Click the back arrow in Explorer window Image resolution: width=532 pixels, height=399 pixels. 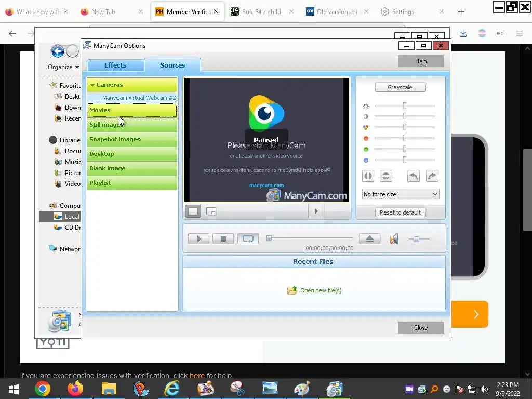pyautogui.click(x=58, y=51)
